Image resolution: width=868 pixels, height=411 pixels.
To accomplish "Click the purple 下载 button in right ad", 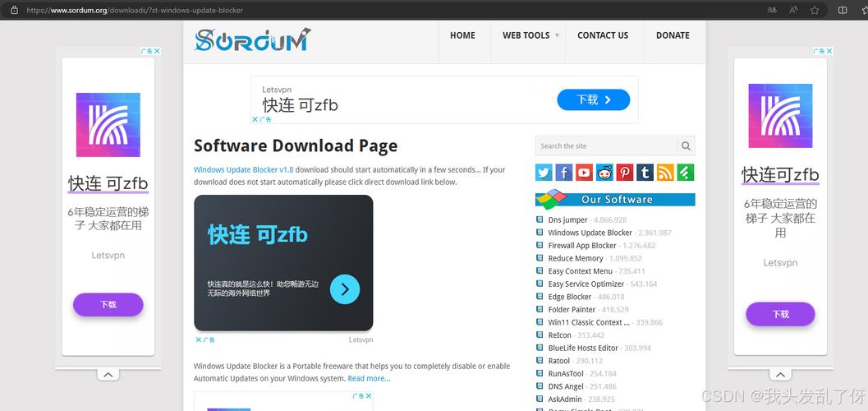I will [x=780, y=314].
